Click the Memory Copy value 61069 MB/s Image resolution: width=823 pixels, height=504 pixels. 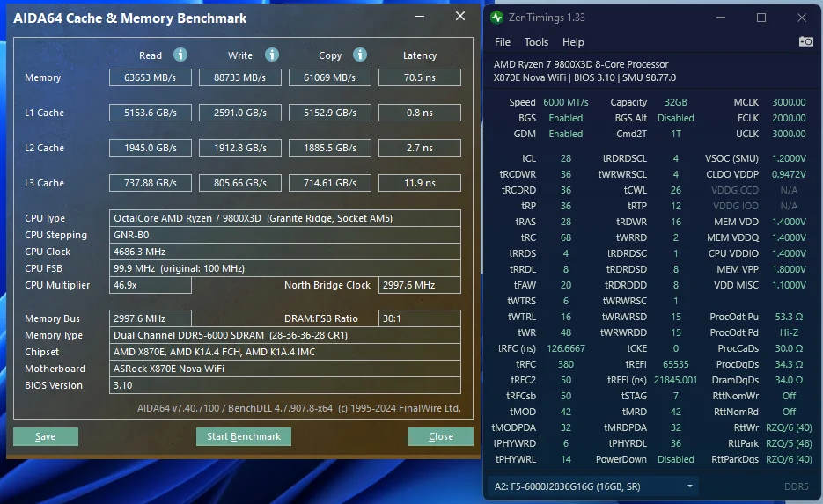pyautogui.click(x=329, y=77)
